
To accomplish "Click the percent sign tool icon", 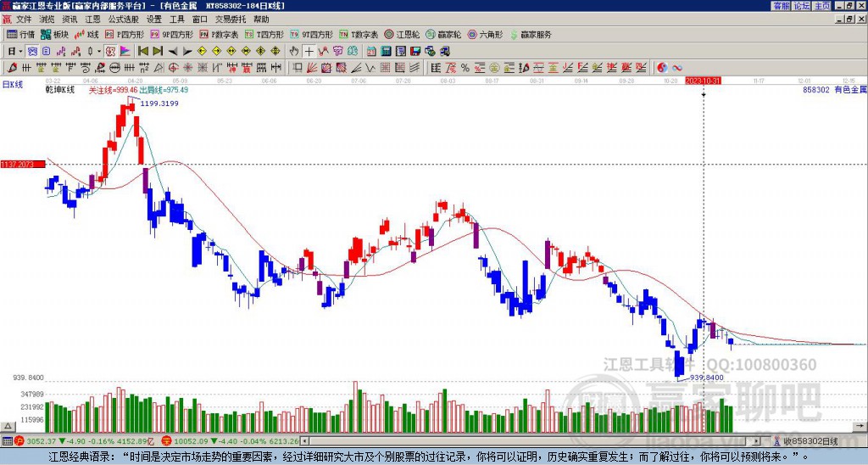I will click(465, 68).
